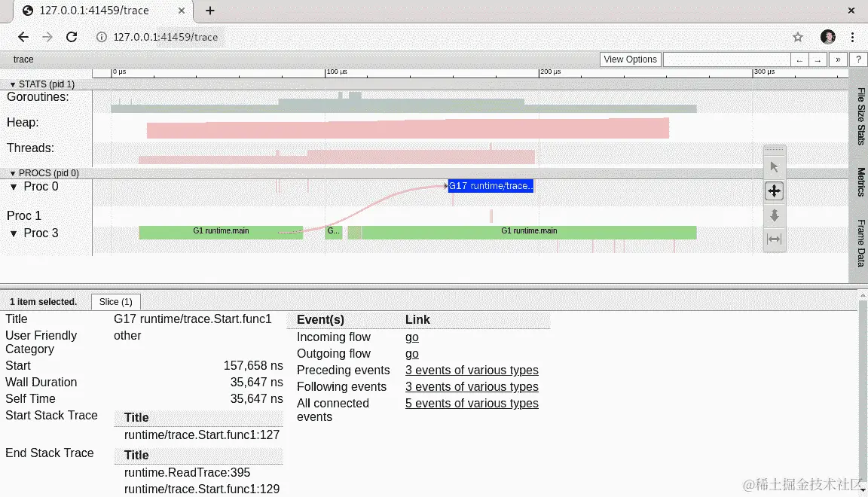Jump to previous search result arrow
The height and width of the screenshot is (497, 868).
click(x=799, y=59)
